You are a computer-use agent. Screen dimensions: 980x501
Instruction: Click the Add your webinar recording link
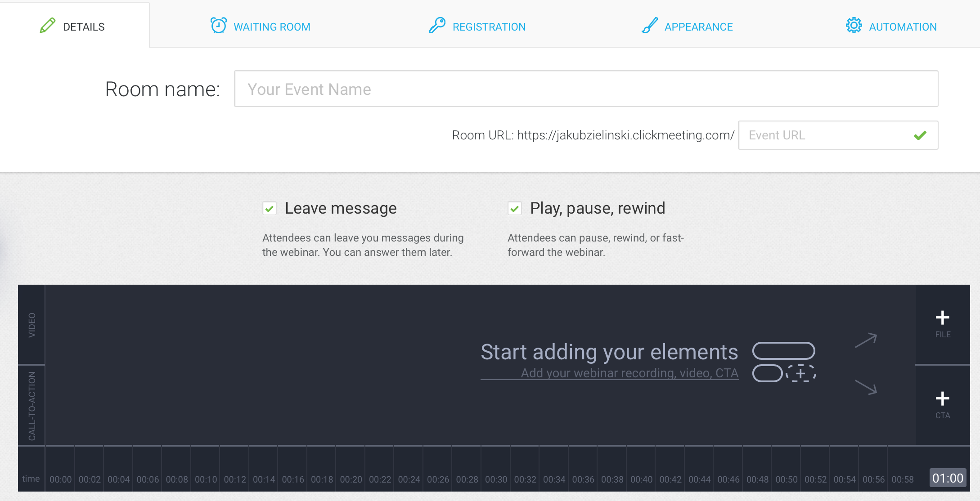point(629,373)
